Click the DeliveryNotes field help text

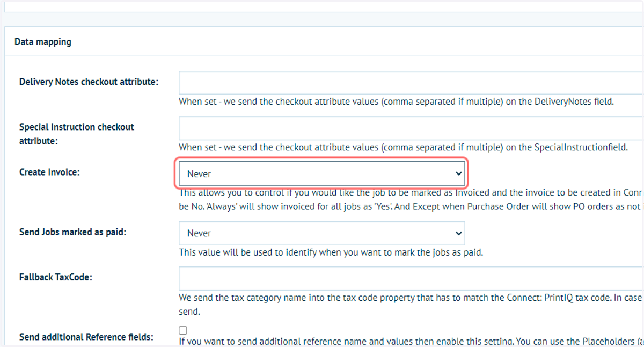[396, 101]
